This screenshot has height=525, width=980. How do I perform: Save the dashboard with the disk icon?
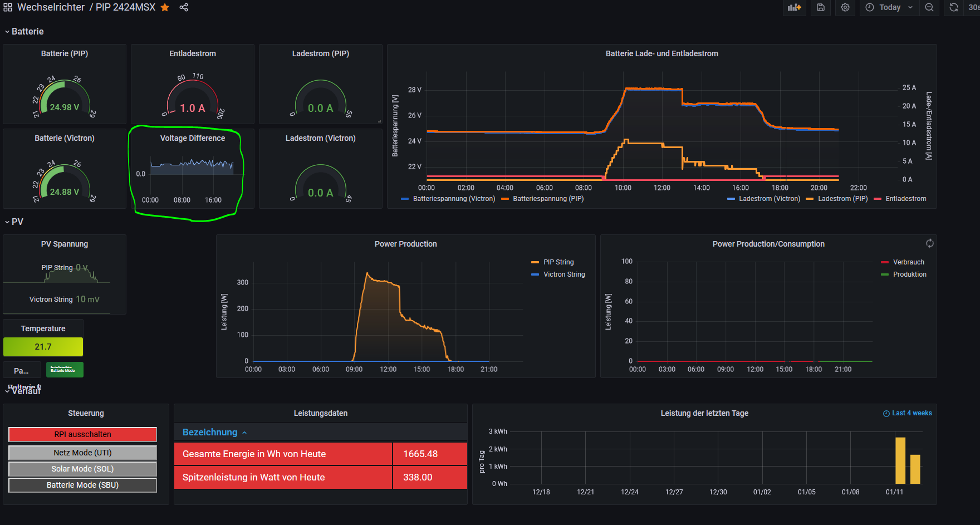(x=821, y=7)
